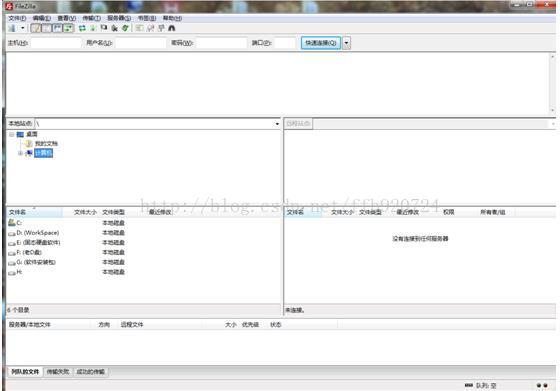Select the E: drive row
Image resolution: width=560 pixels, height=391 pixels.
click(144, 242)
